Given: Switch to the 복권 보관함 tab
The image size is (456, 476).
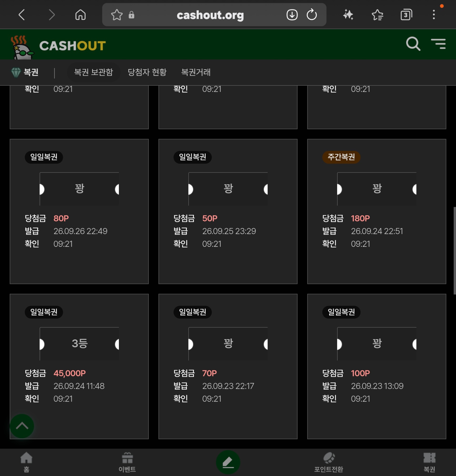Looking at the screenshot, I should [94, 72].
